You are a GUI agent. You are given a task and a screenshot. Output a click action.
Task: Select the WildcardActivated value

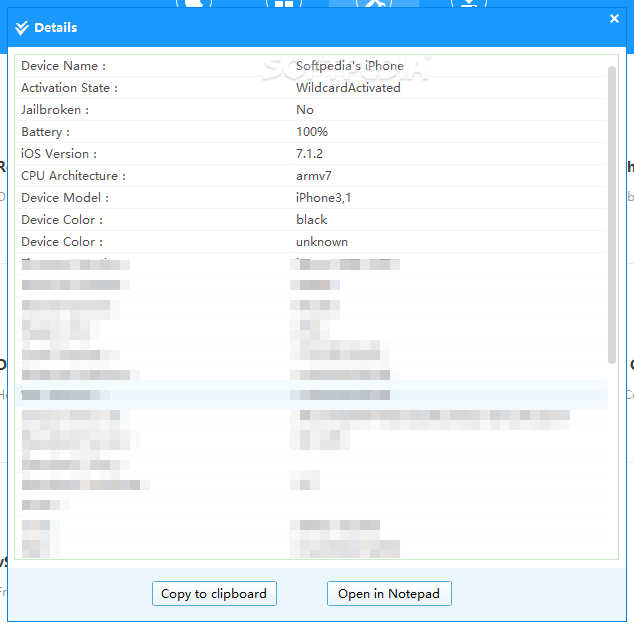(x=348, y=88)
